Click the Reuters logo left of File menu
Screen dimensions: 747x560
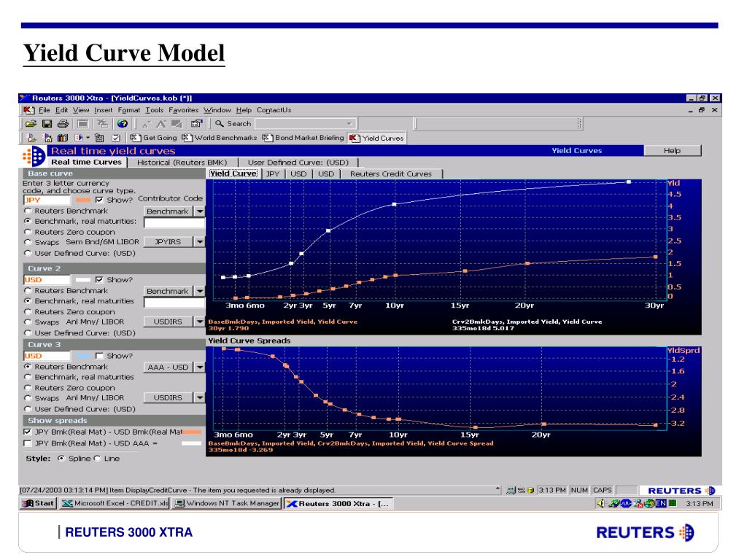point(29,110)
